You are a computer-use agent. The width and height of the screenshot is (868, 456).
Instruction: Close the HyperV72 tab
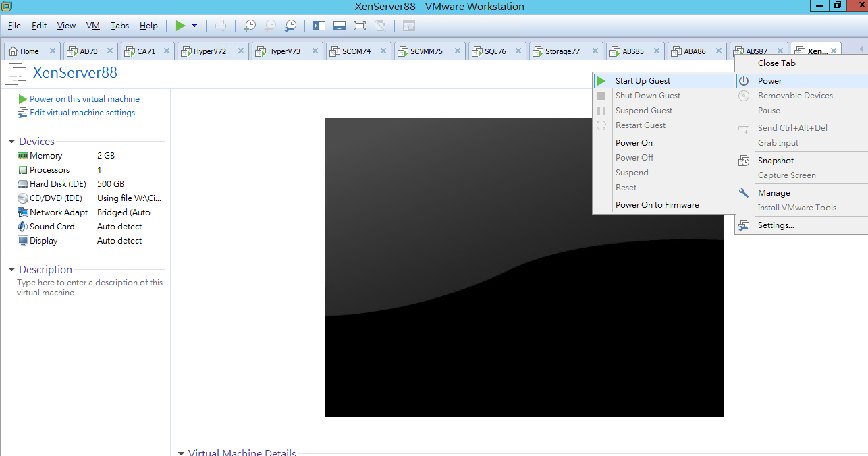coord(241,51)
